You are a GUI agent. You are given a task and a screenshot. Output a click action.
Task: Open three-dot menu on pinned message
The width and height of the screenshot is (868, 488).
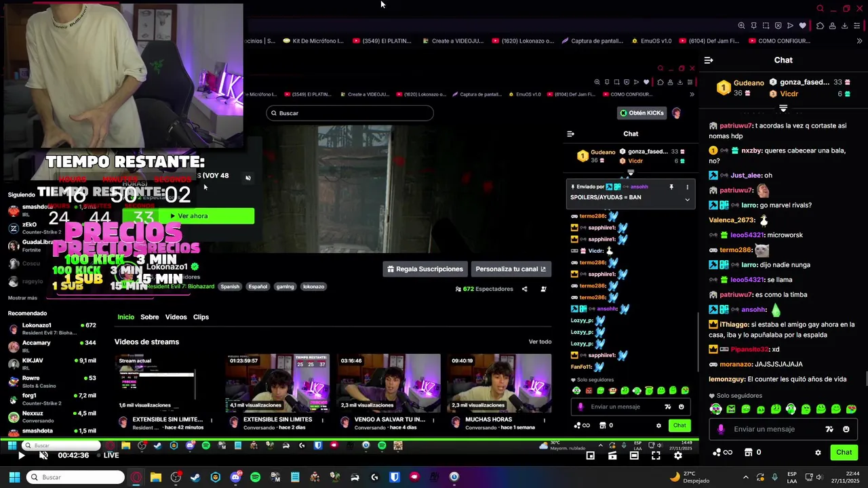coord(687,187)
